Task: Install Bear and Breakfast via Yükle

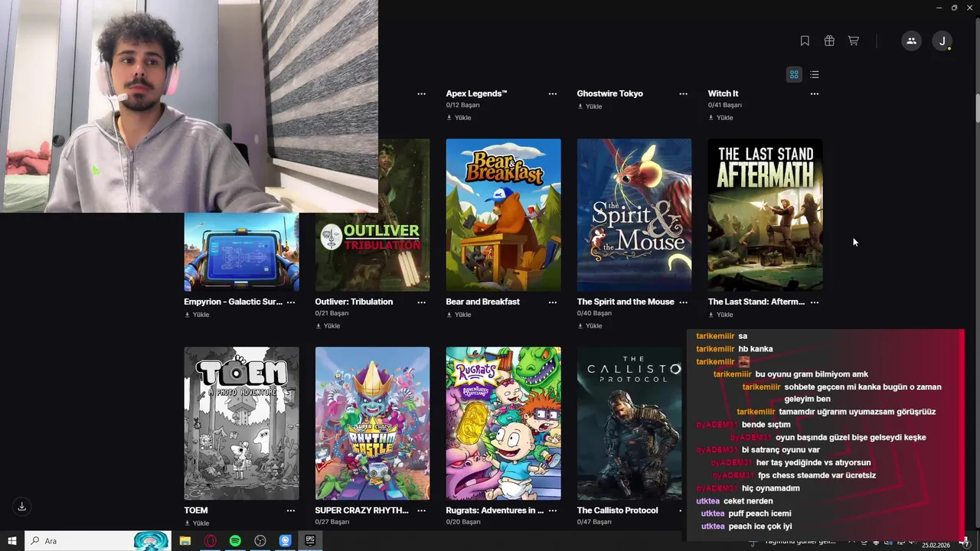Action: click(x=459, y=315)
